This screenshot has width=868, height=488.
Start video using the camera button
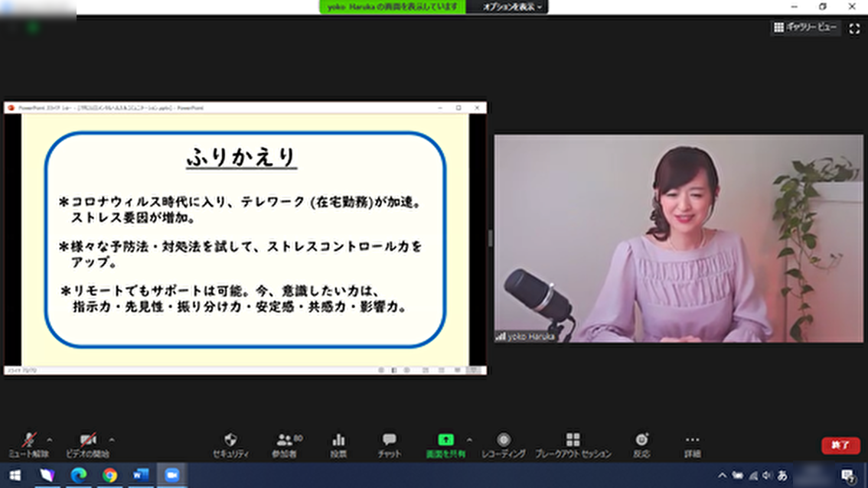coord(87,444)
